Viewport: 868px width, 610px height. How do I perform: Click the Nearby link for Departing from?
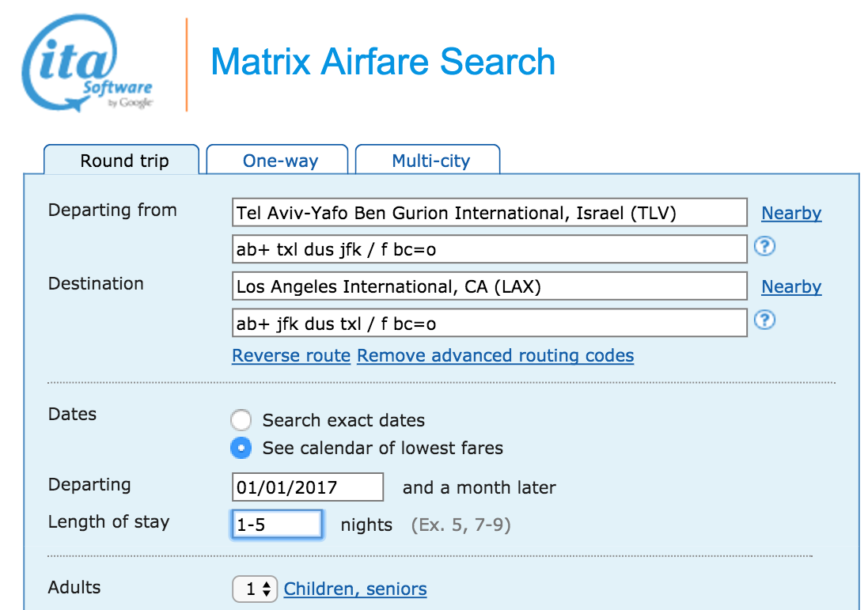point(791,213)
